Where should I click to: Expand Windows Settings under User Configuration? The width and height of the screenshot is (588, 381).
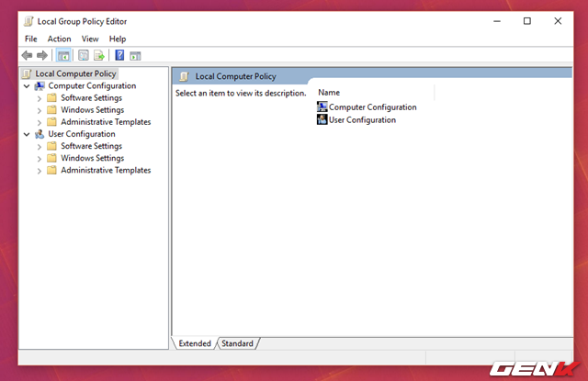[x=40, y=159]
